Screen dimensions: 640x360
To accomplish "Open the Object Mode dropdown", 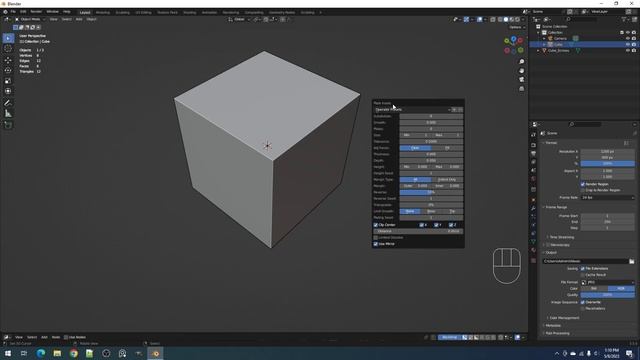I will (x=30, y=19).
